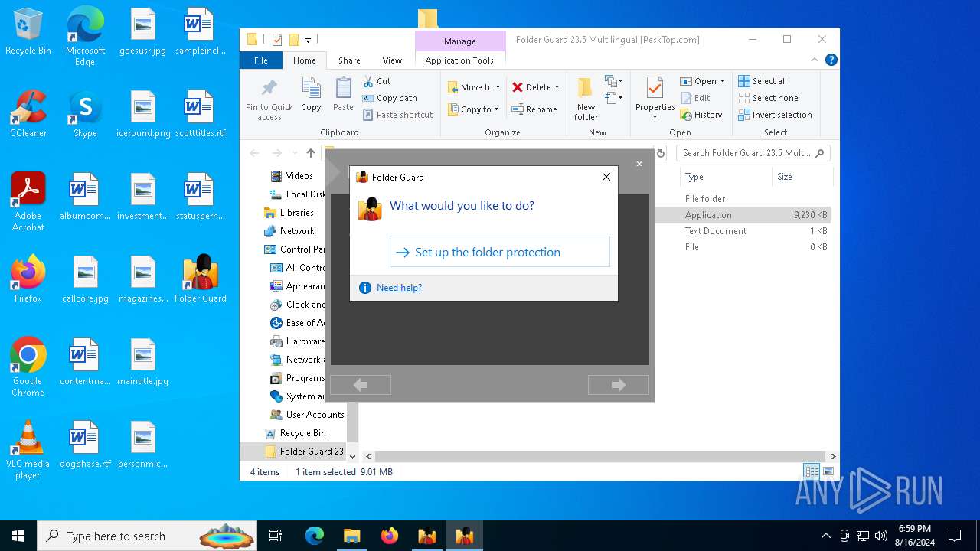Open CCleaner desktop icon
The height and width of the screenshot is (551, 980).
(x=28, y=115)
